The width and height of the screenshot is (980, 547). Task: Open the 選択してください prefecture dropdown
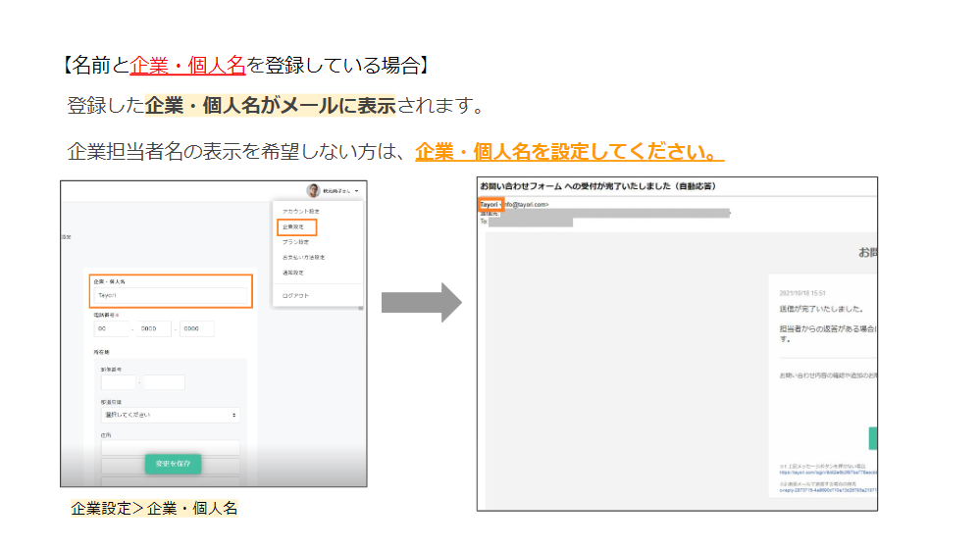(170, 416)
